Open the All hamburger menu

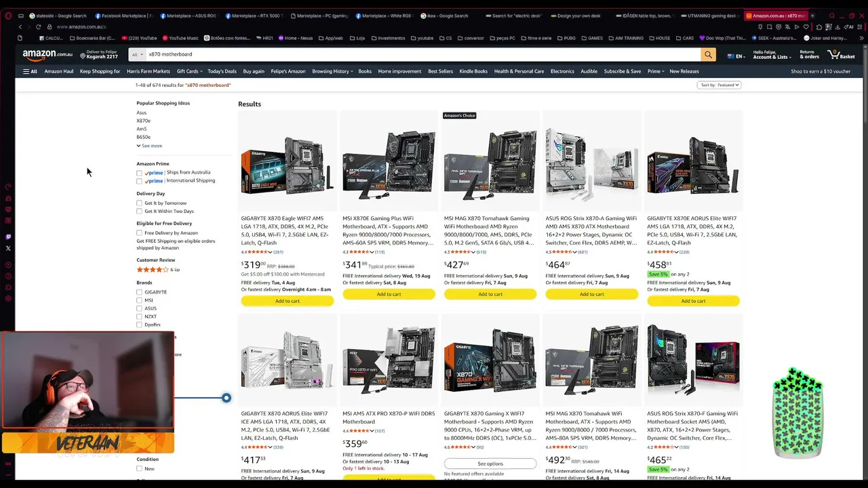coord(30,71)
